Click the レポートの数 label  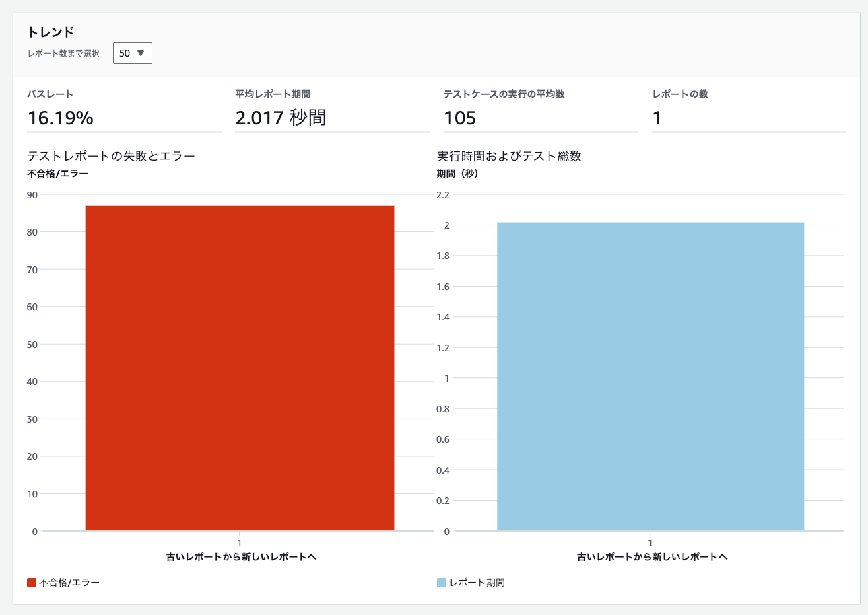pos(680,94)
